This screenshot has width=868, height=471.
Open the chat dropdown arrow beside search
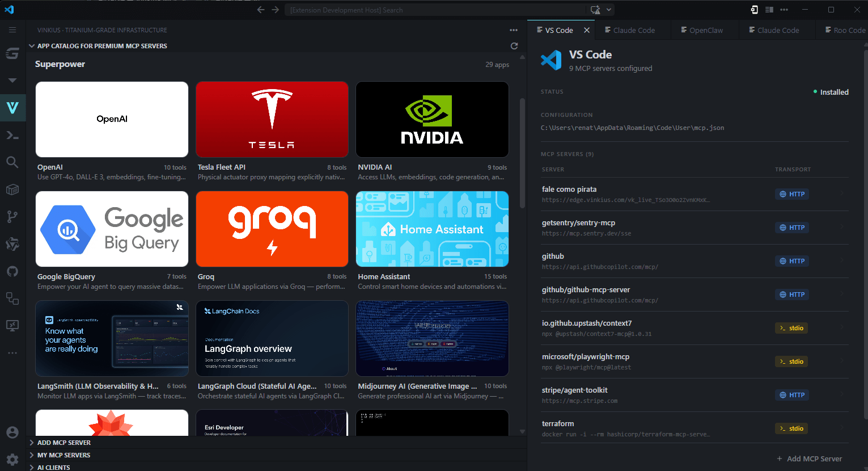tap(609, 10)
